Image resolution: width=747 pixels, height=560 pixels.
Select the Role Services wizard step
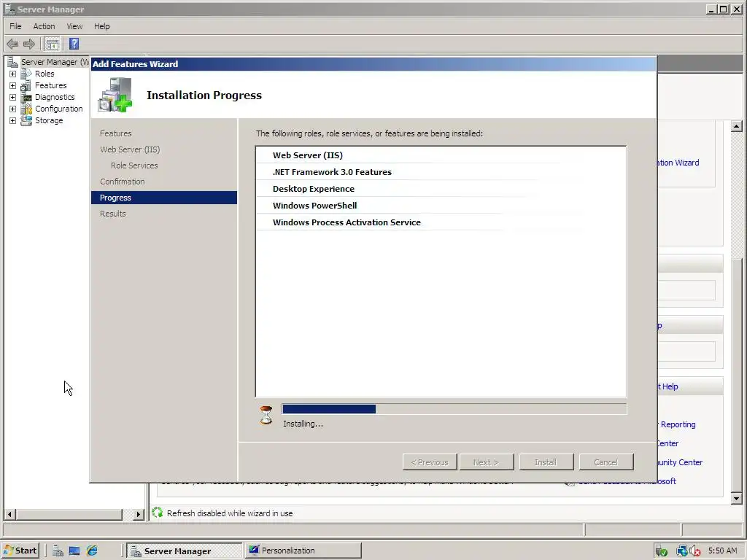pos(134,166)
